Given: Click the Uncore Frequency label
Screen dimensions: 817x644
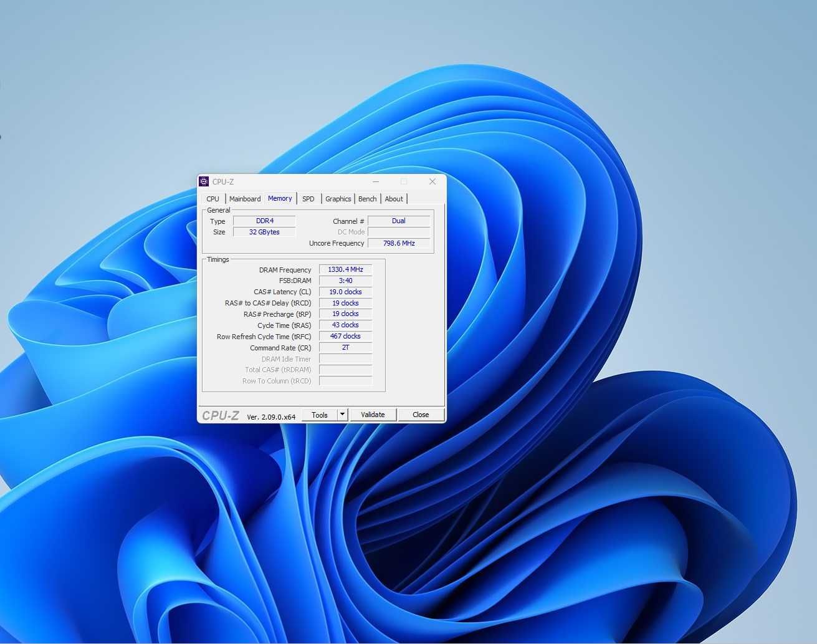Looking at the screenshot, I should (x=337, y=243).
